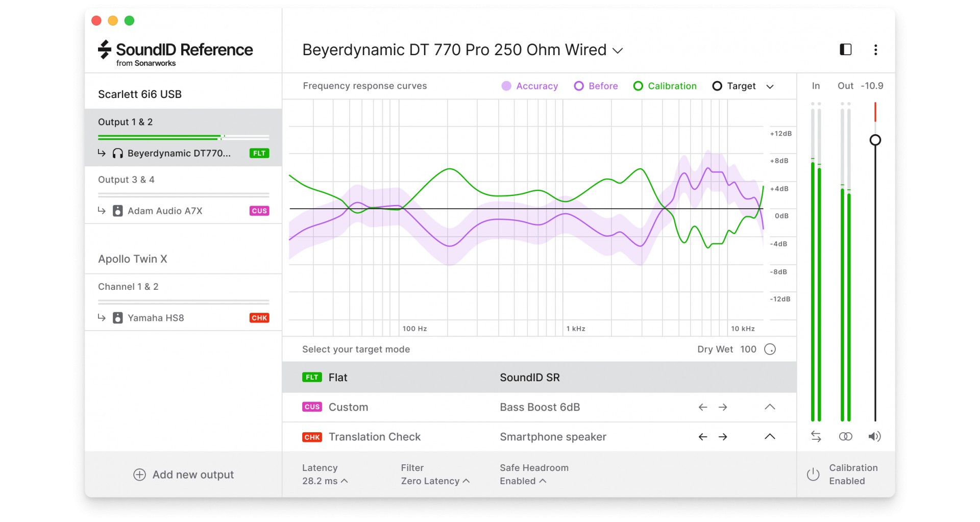Select the Translation Check target mode

point(539,437)
